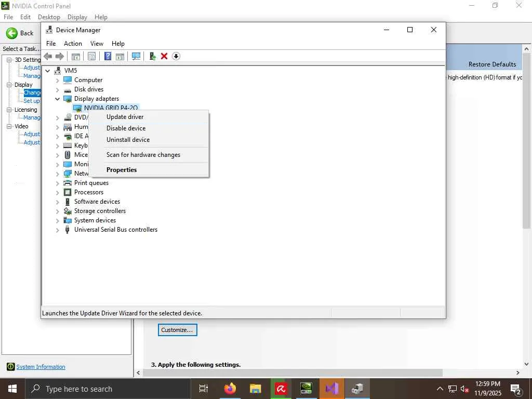This screenshot has height=399, width=532.
Task: Choose Scan for hardware changes menu entry
Action: [149, 155]
